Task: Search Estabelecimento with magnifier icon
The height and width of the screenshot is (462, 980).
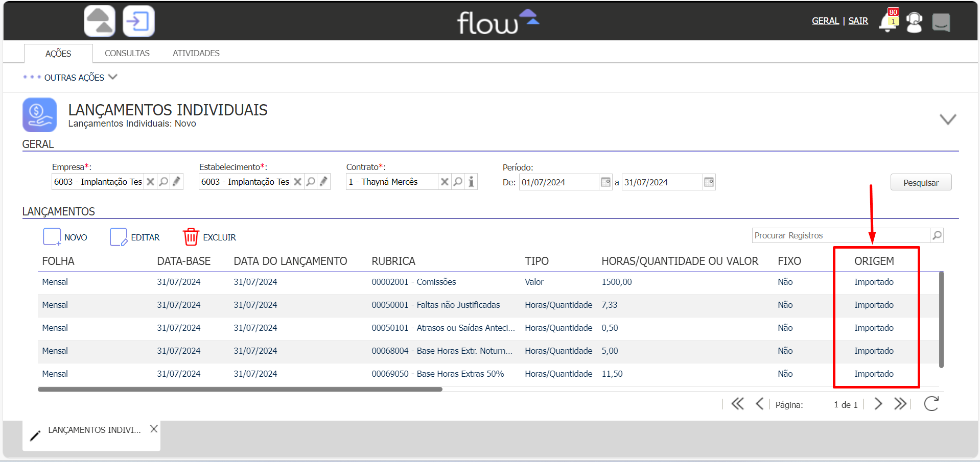Action: (x=311, y=182)
